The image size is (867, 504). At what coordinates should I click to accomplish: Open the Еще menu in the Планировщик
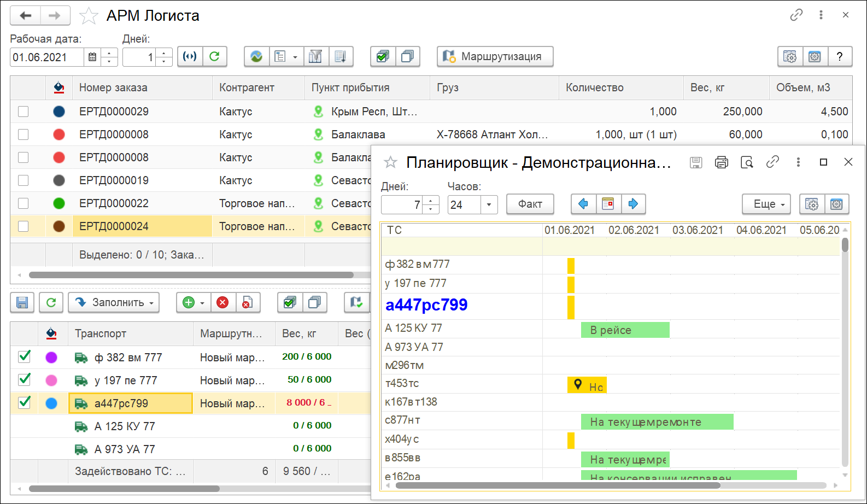coord(766,204)
